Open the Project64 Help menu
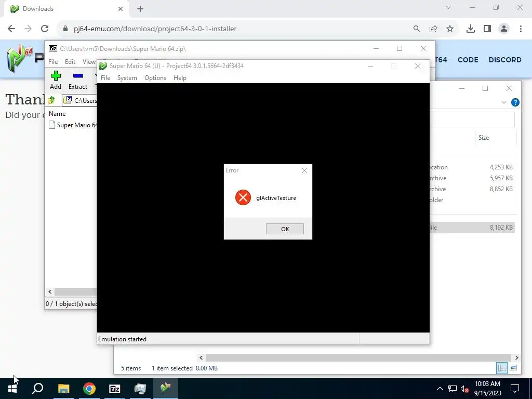 pyautogui.click(x=180, y=78)
